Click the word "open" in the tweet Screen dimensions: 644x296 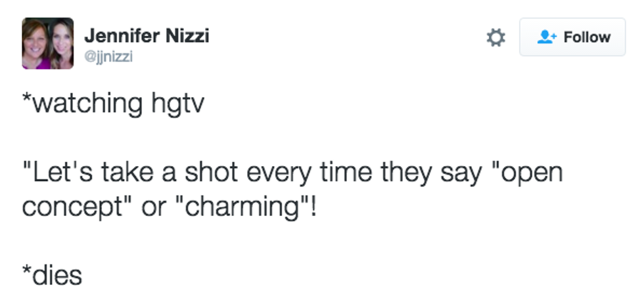point(531,173)
